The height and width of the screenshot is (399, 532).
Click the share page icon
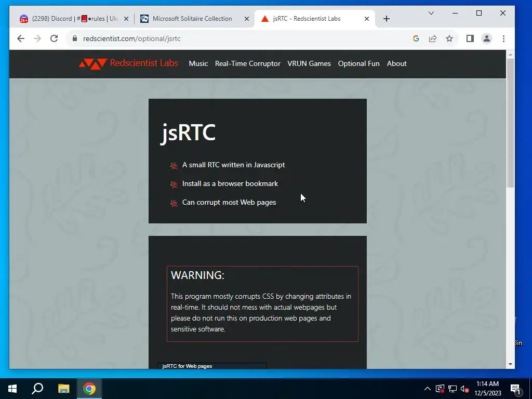click(433, 38)
